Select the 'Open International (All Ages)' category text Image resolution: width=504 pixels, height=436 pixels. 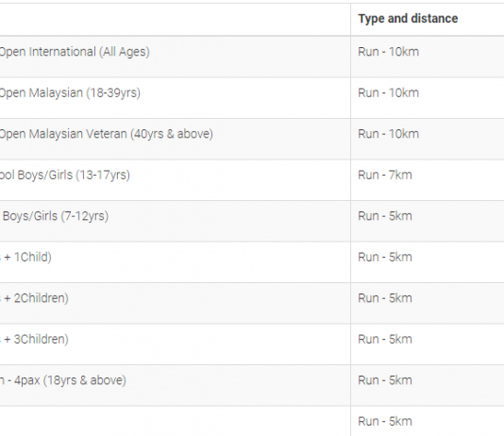click(x=75, y=52)
